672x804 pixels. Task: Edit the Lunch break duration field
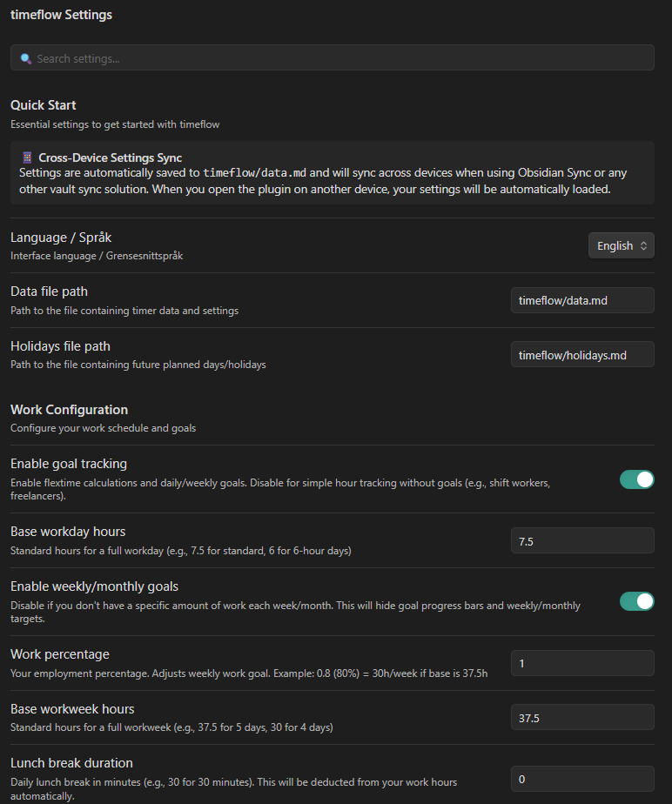582,779
